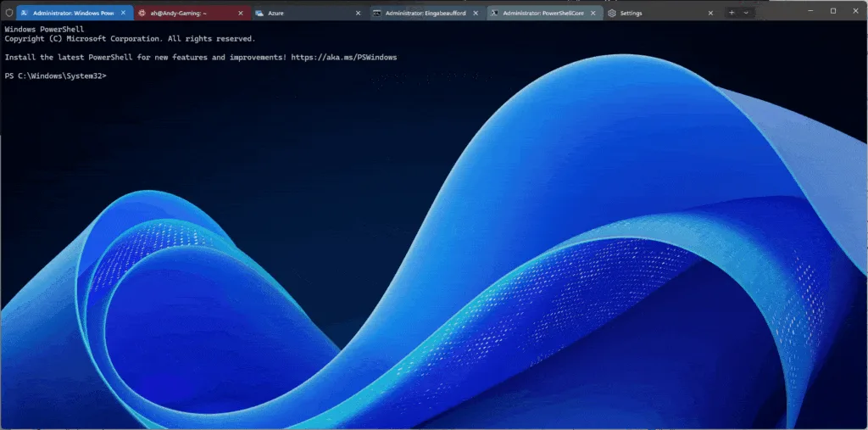Click the command prompt icon on Eingabeaufforderung tab
Screen dimensions: 868x430
point(377,13)
